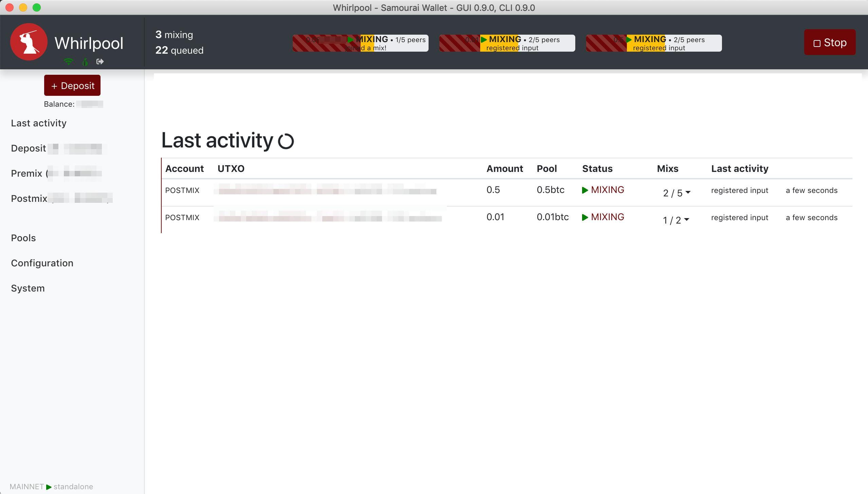
Task: Sort by the Amount column header
Action: coord(505,169)
